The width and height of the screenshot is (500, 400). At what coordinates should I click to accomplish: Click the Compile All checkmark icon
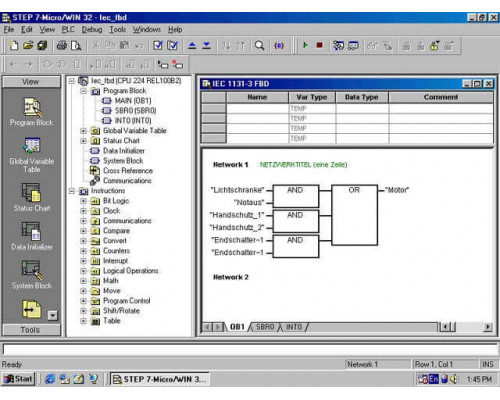[x=172, y=45]
